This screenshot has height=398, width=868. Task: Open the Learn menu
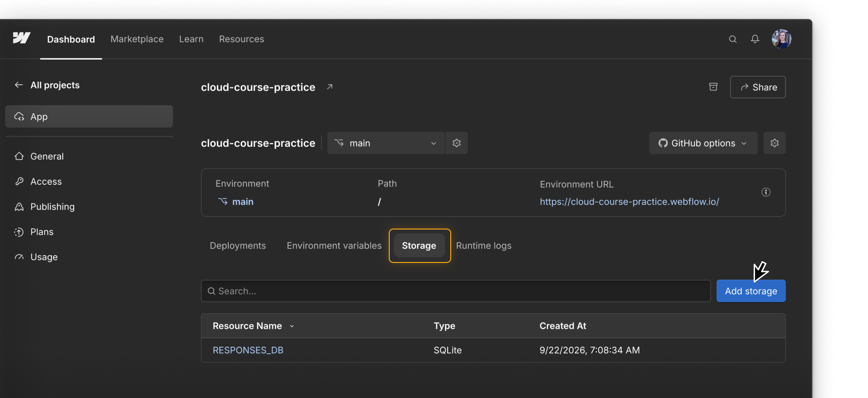[x=191, y=39]
